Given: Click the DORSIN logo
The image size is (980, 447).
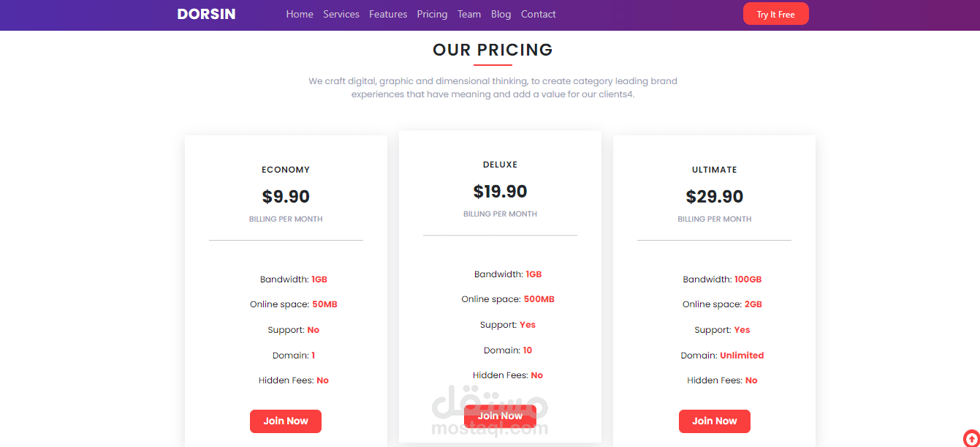Looking at the screenshot, I should click(x=206, y=14).
